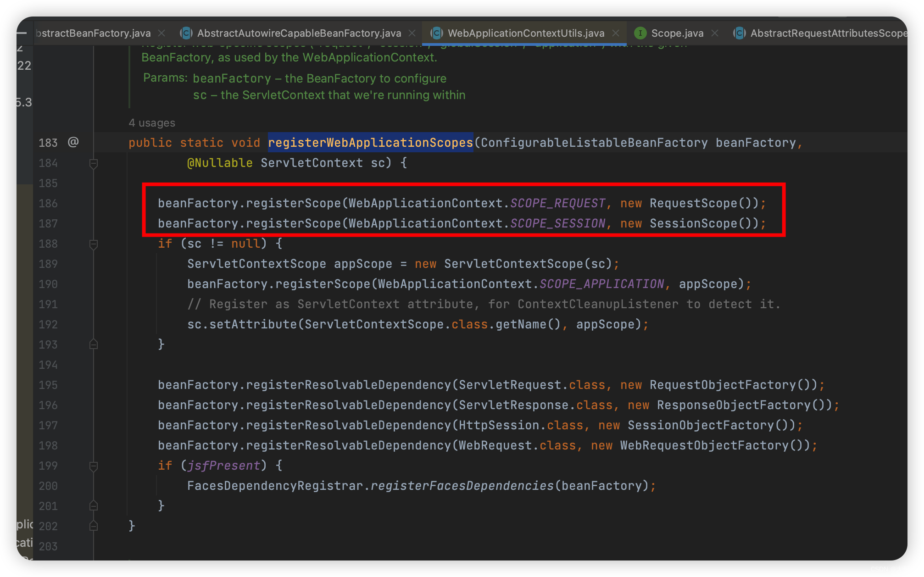Switch to AbstractAutowireCapableBeanFactory.java tab
This screenshot has height=577, width=924.
(x=299, y=33)
